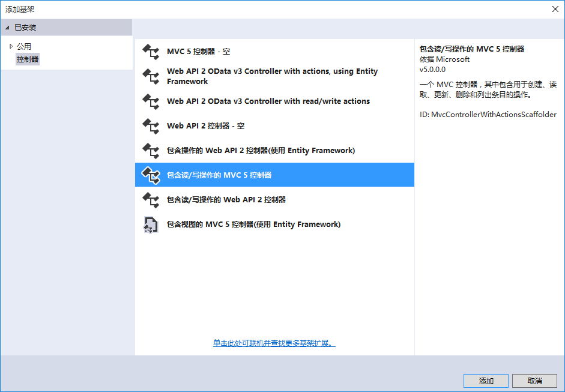This screenshot has height=392, width=565.
Task: Click the Web API 2 OData Entity Framework icon
Action: [150, 76]
